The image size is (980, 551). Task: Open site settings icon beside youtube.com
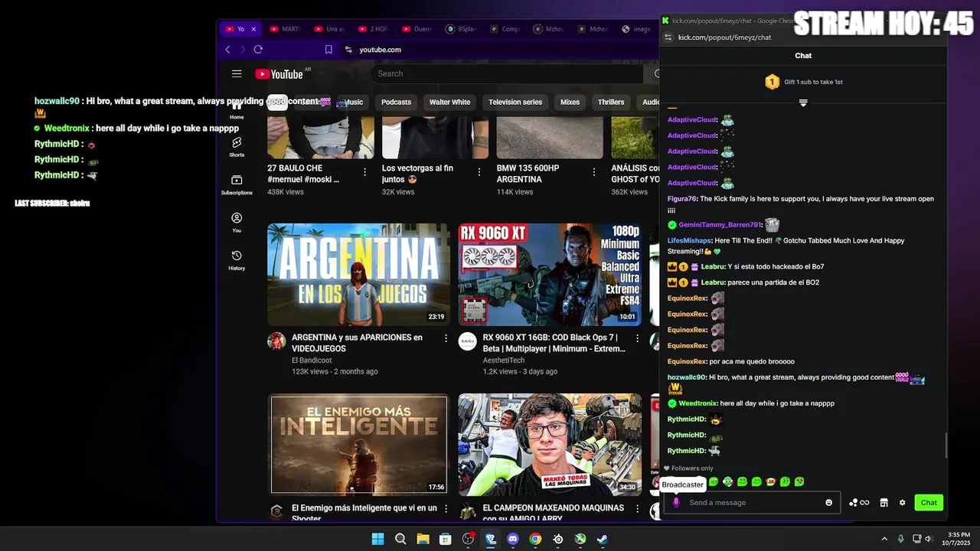pyautogui.click(x=348, y=50)
